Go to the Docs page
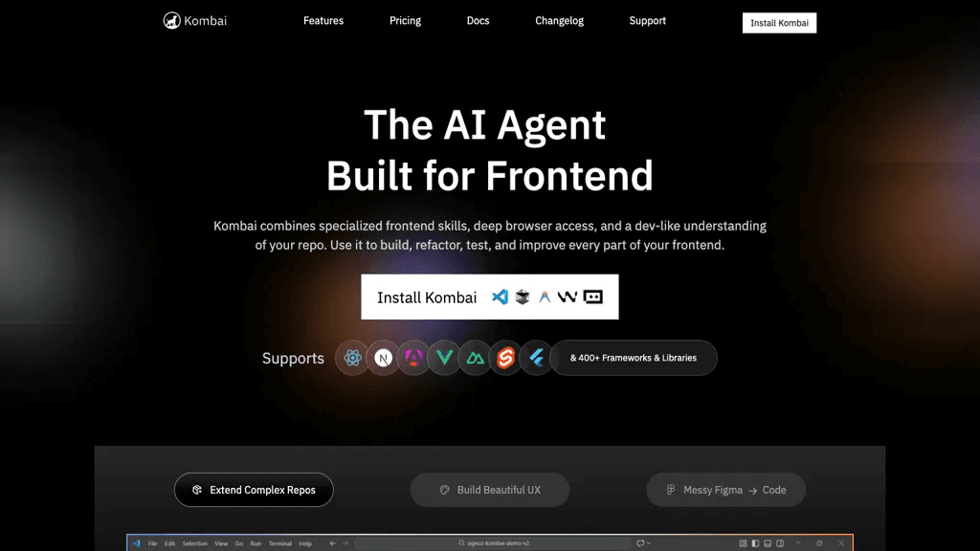980x551 pixels. click(479, 21)
